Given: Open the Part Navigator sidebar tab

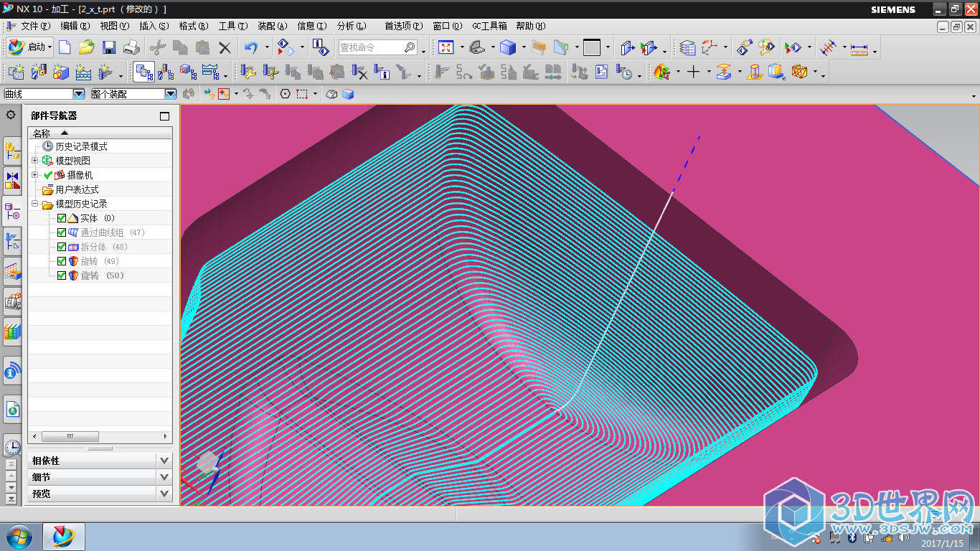Looking at the screenshot, I should click(x=12, y=211).
